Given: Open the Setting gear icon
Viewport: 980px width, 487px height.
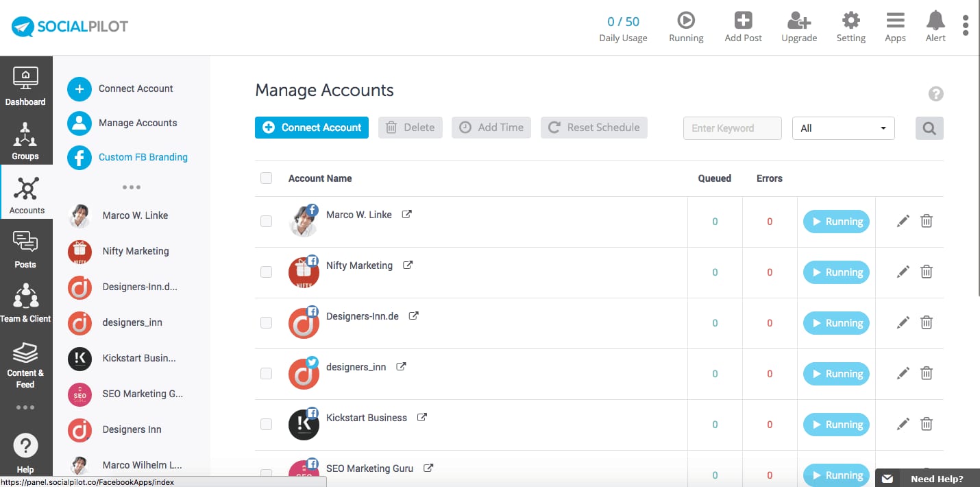Looking at the screenshot, I should [850, 20].
